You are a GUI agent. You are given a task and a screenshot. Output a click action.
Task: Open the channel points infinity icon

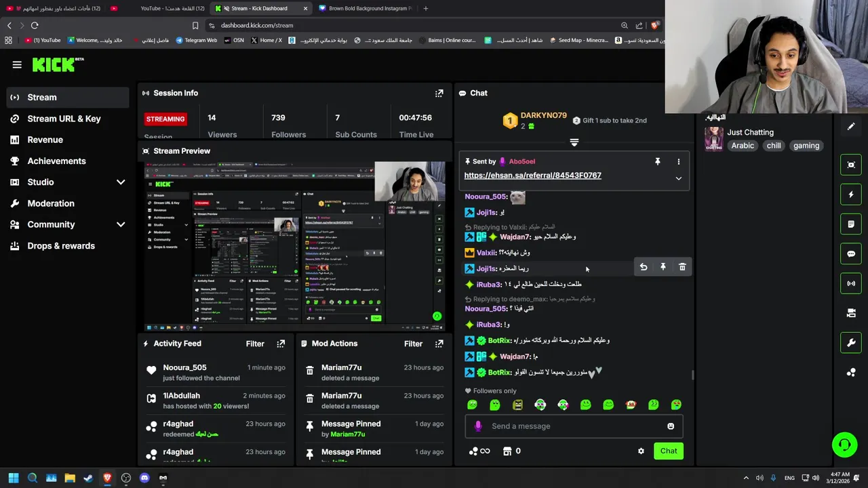[479, 451]
